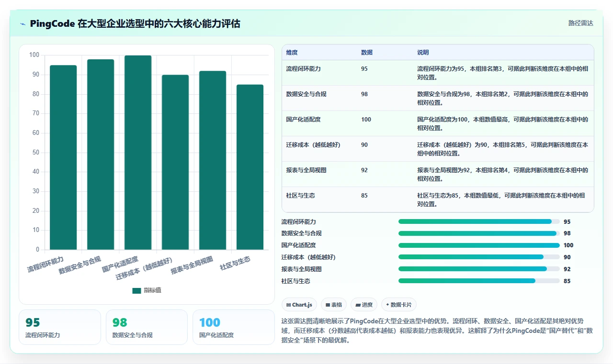This screenshot has height=364, width=613.
Task: Click the 社区与生态 progress bar showing 85
Action: (x=479, y=281)
